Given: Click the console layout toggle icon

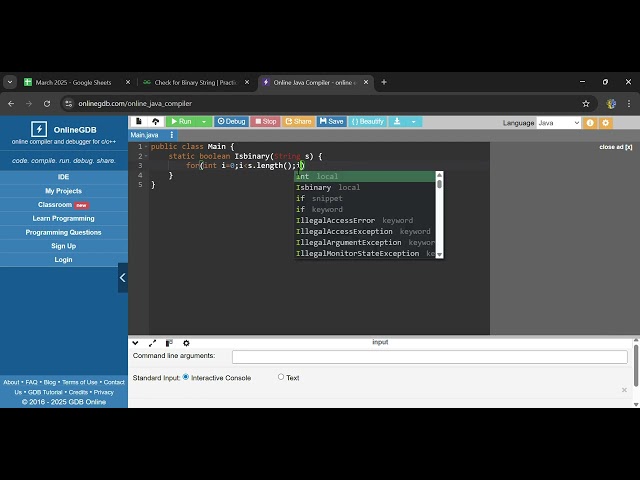Looking at the screenshot, I should point(169,343).
